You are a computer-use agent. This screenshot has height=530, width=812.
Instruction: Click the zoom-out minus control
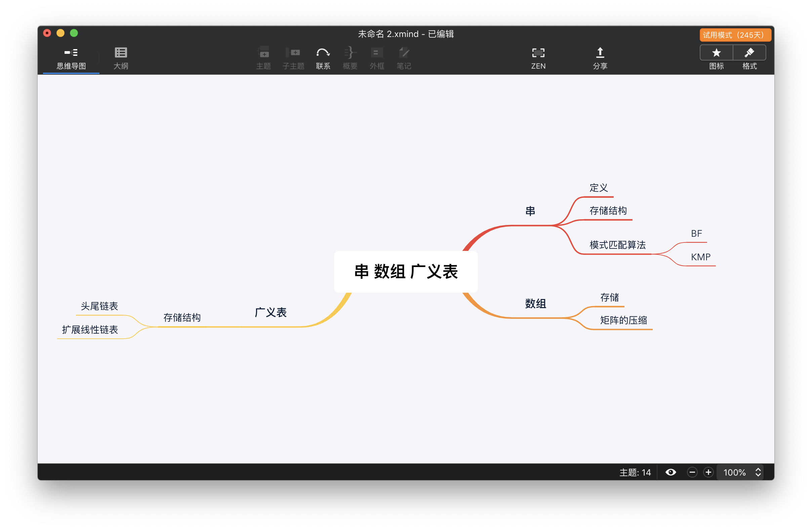coord(692,472)
